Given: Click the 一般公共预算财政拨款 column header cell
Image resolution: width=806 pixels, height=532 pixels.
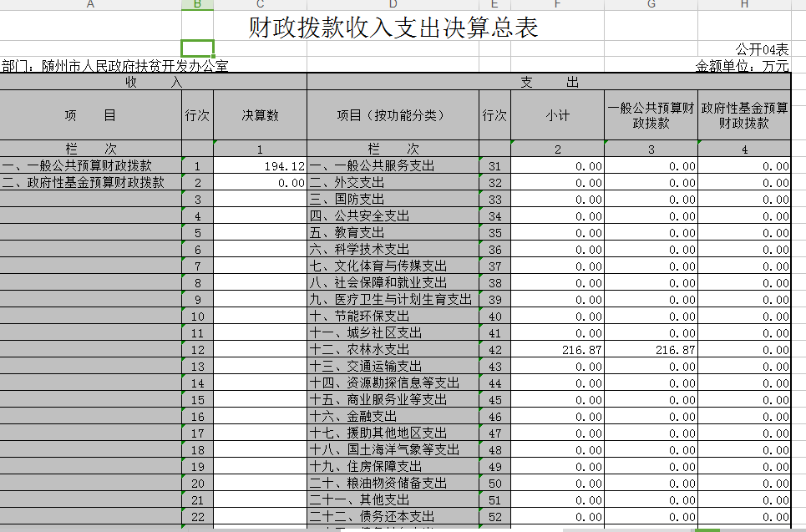Looking at the screenshot, I should point(651,116).
